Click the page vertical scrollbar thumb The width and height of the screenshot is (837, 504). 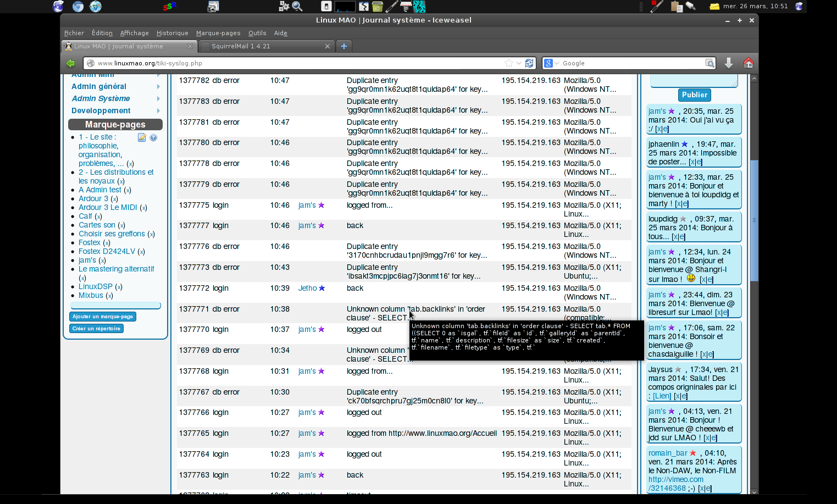[x=754, y=220]
